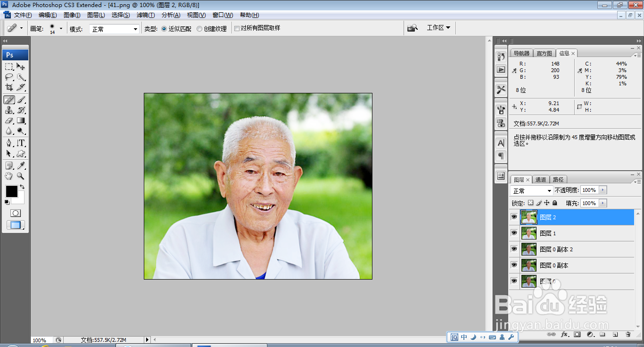Select the Brush tool in toolbox

pos(21,99)
